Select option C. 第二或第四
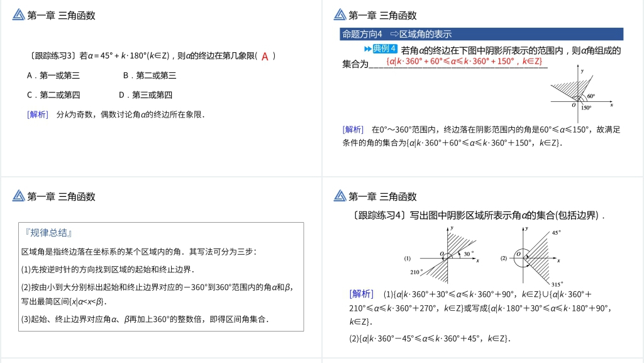Screen dimensions: 644x363 point(53,95)
